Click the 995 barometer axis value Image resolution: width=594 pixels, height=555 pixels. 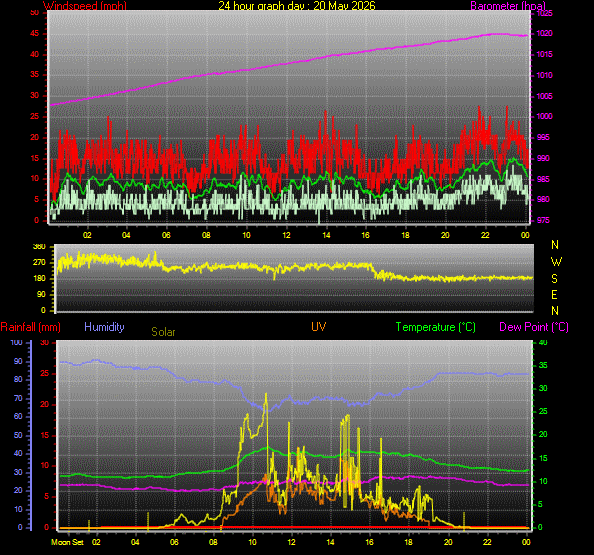click(543, 137)
